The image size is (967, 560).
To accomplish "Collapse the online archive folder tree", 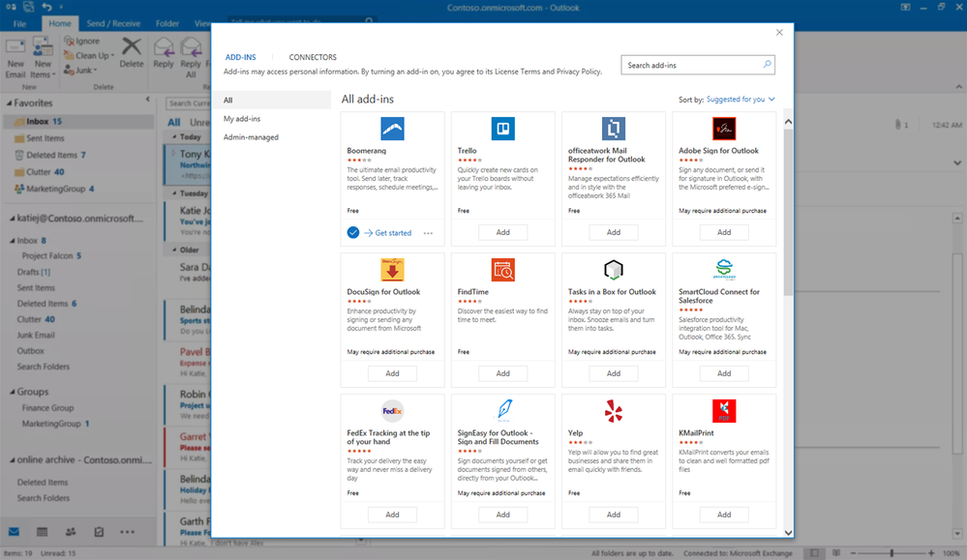I will [x=13, y=460].
